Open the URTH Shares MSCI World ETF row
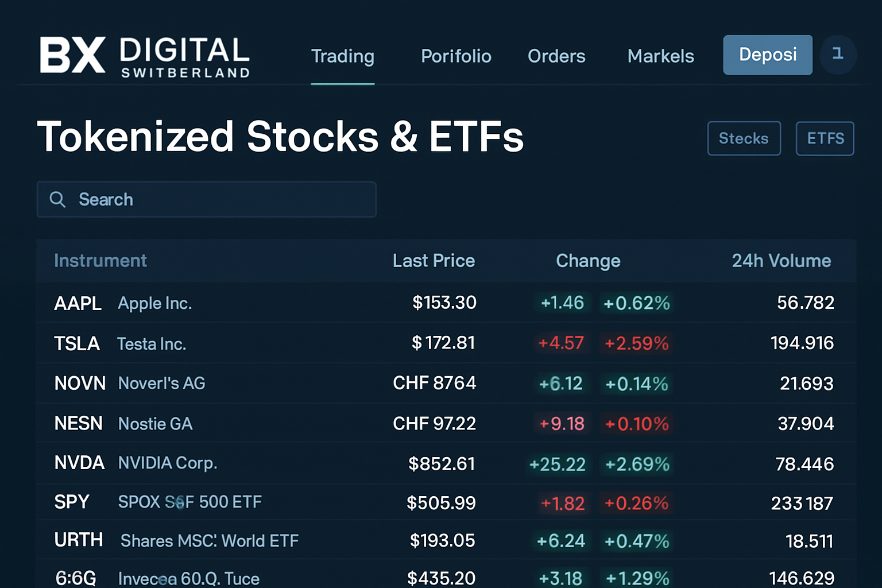The height and width of the screenshot is (588, 882). click(x=230, y=540)
